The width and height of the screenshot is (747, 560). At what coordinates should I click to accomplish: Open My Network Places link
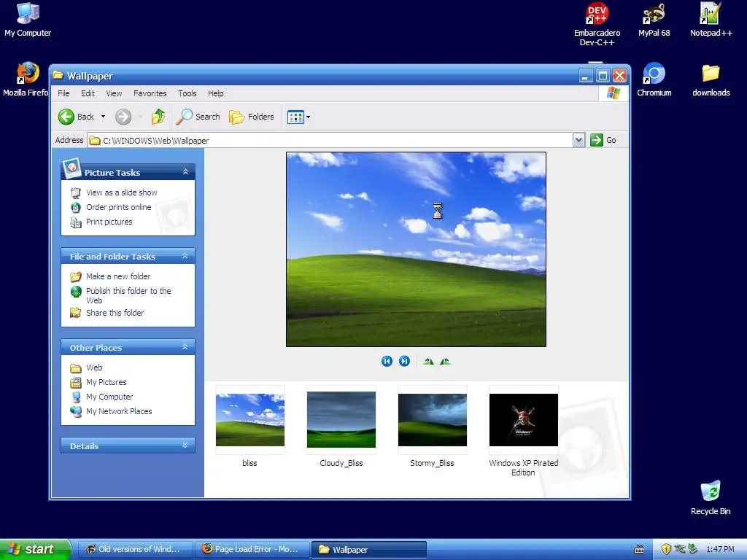[119, 411]
